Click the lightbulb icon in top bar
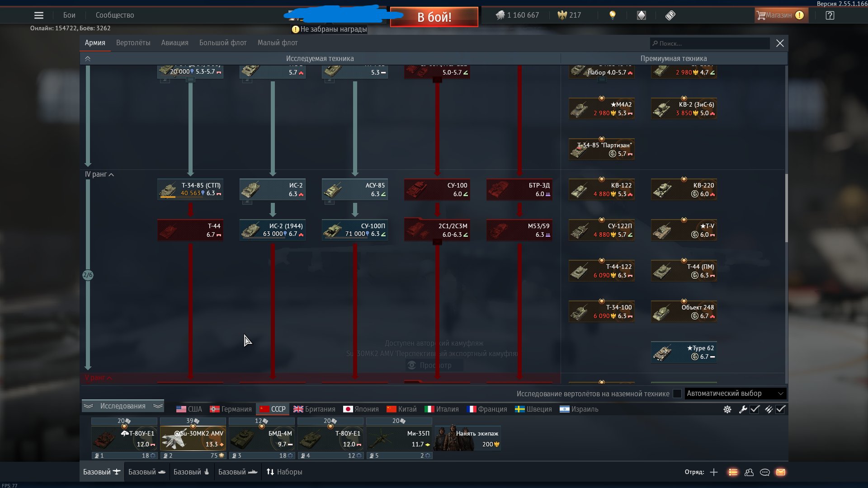Screen dimensions: 868x488 click(613, 15)
